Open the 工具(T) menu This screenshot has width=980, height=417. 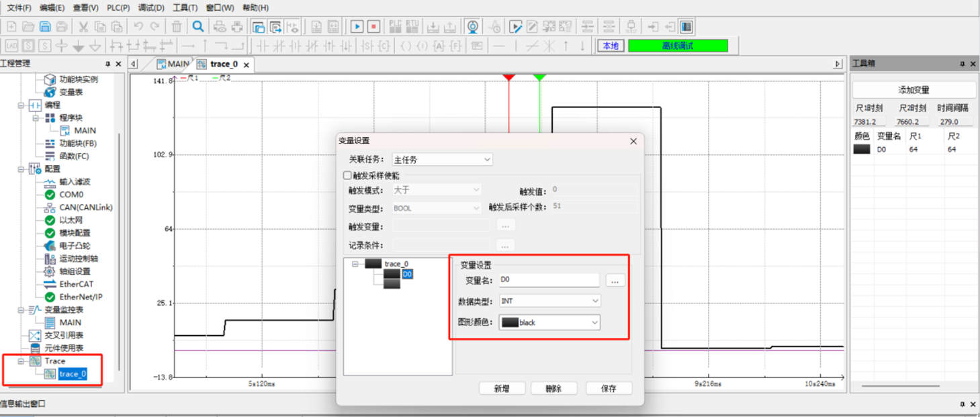point(185,7)
